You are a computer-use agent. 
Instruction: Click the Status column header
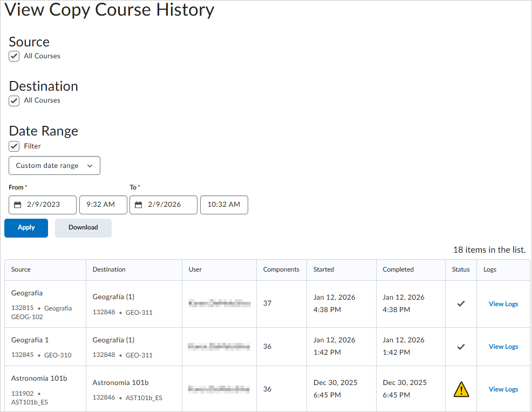pyautogui.click(x=461, y=269)
